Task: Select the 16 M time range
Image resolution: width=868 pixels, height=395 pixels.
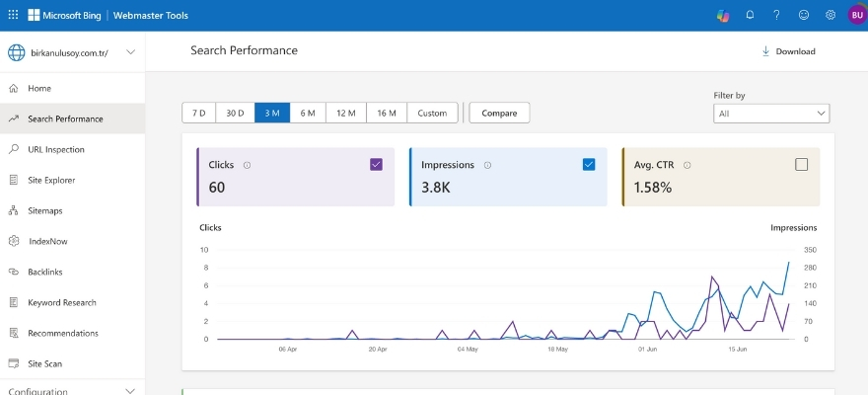Action: point(387,113)
